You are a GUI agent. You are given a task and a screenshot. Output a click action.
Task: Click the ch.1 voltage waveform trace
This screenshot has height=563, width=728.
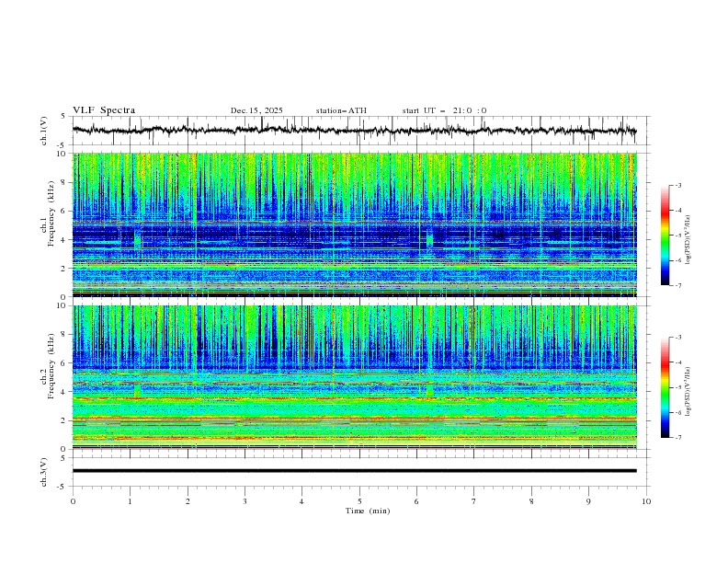pos(354,131)
